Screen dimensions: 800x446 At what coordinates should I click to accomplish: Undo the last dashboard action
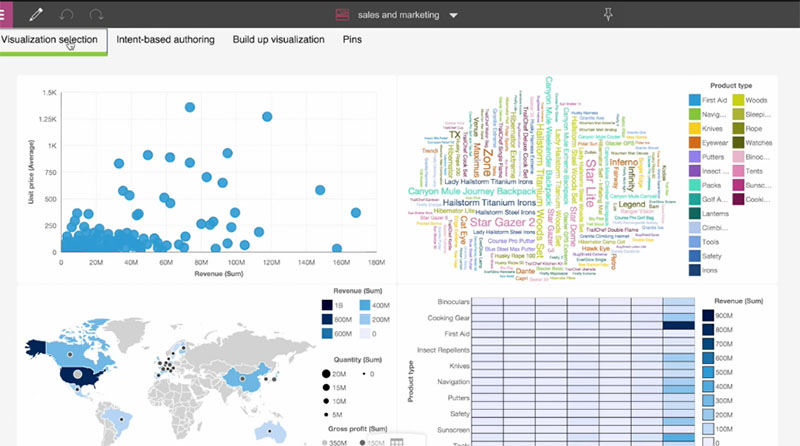[66, 15]
